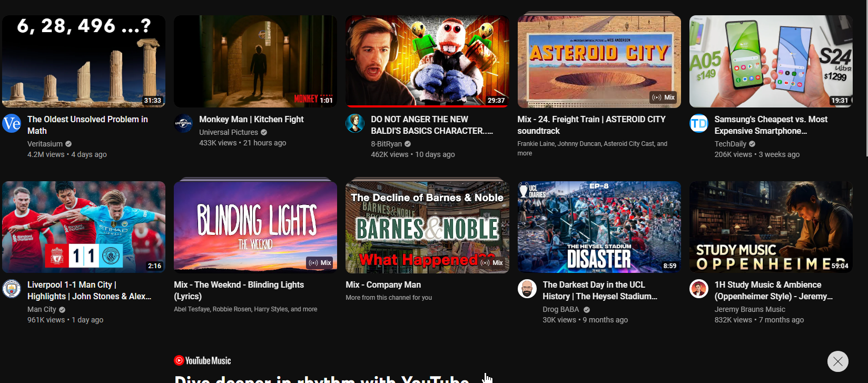The image size is (868, 383).
Task: Click TechDaily verified checkmark badge
Action: (752, 144)
